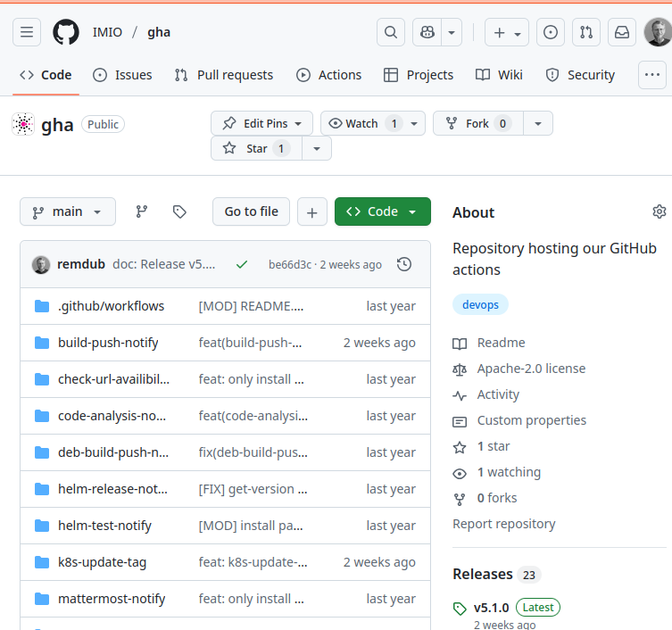View tags using the tag icon
This screenshot has width=672, height=630.
(179, 211)
